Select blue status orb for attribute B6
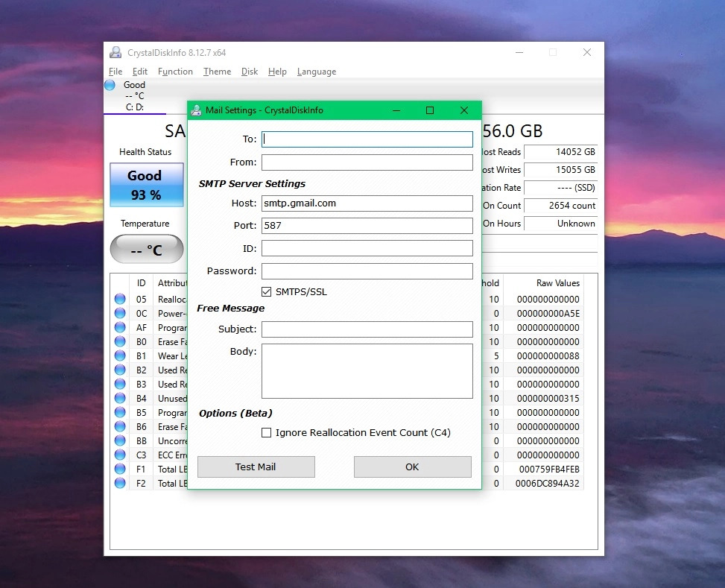Image resolution: width=725 pixels, height=588 pixels. (x=120, y=426)
